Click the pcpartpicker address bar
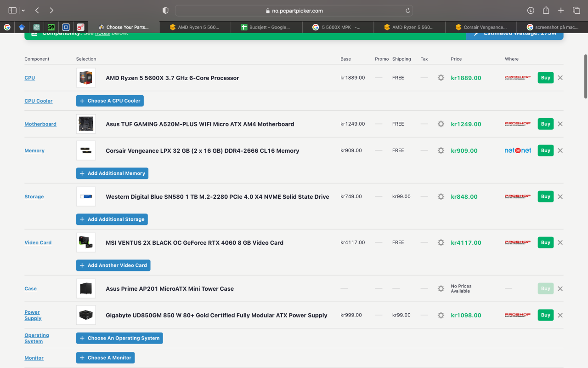 pos(294,11)
